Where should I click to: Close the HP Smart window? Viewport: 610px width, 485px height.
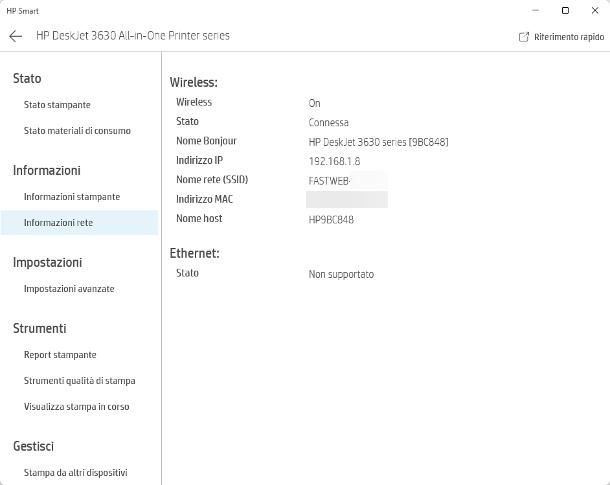[595, 11]
